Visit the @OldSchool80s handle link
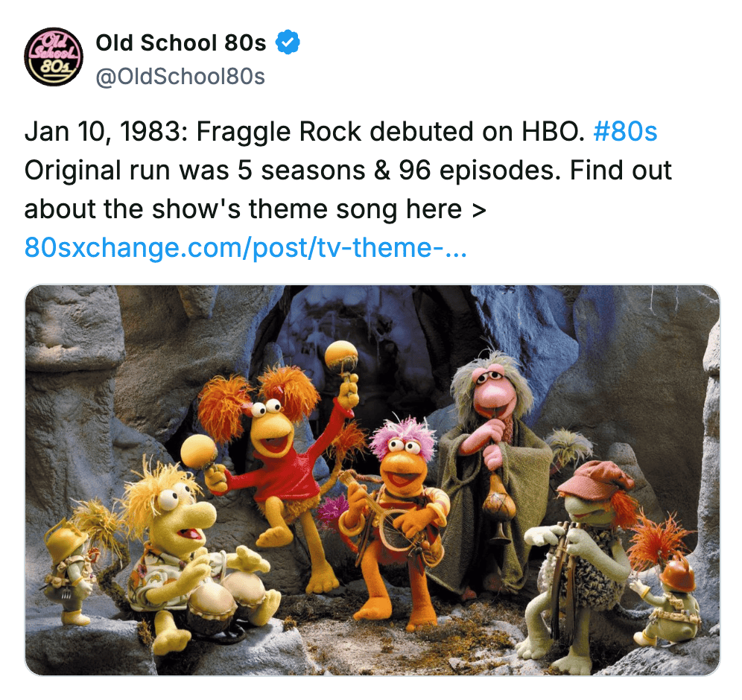The height and width of the screenshot is (700, 742). pos(180,77)
